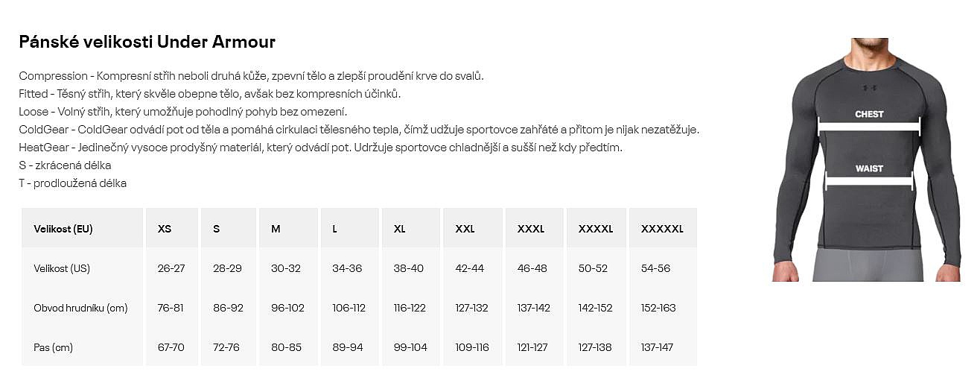Click the chest measurement 106-112 cell
The height and width of the screenshot is (389, 980).
coord(349,308)
